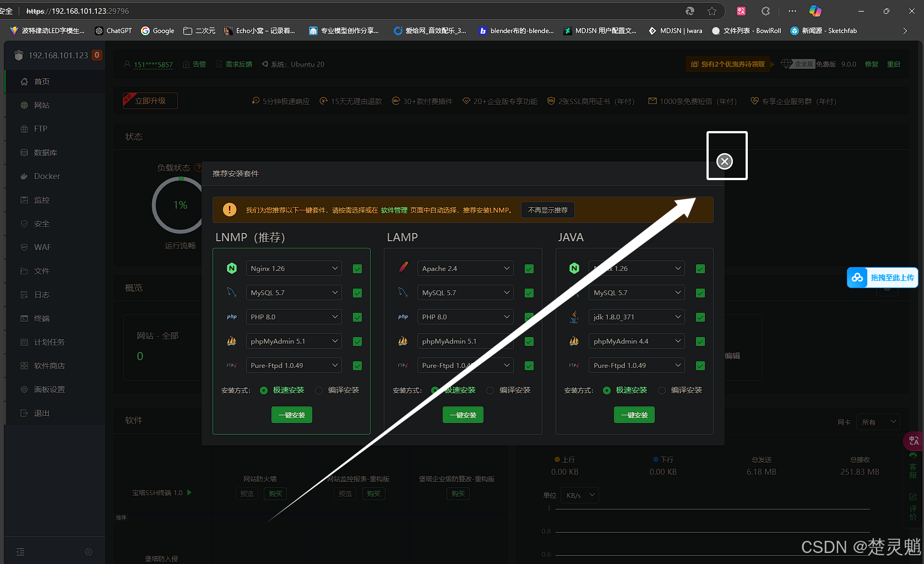Click the 立即升级 upgrade button
The width and height of the screenshot is (924, 564).
pyautogui.click(x=150, y=101)
